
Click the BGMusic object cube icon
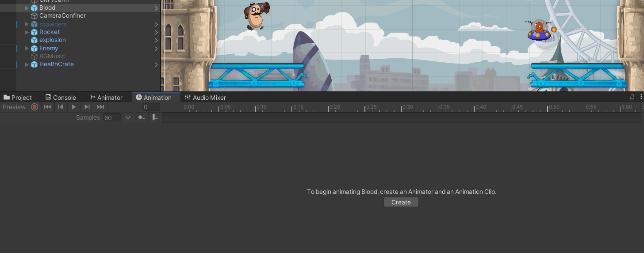[x=34, y=57]
